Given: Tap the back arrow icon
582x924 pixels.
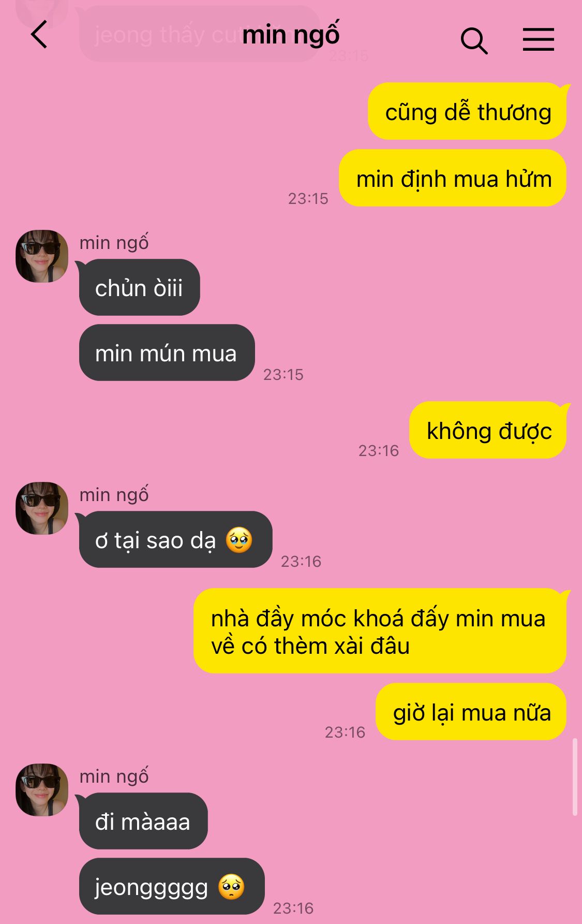Looking at the screenshot, I should tap(39, 35).
